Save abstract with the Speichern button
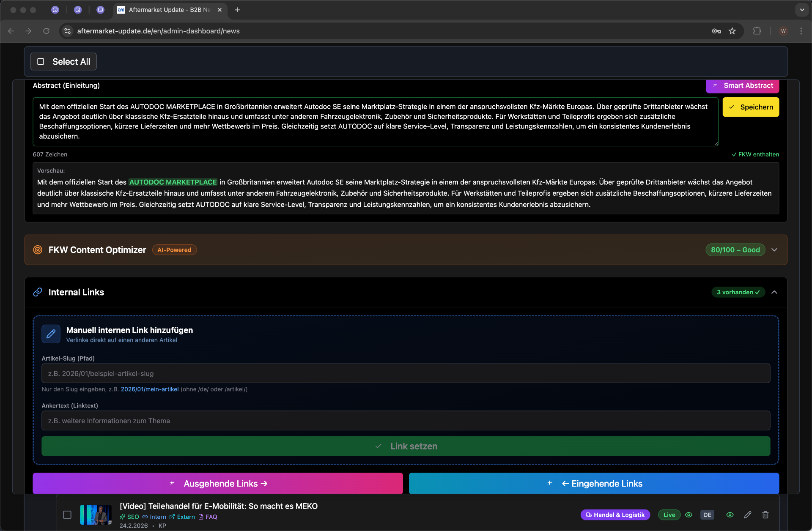 751,107
